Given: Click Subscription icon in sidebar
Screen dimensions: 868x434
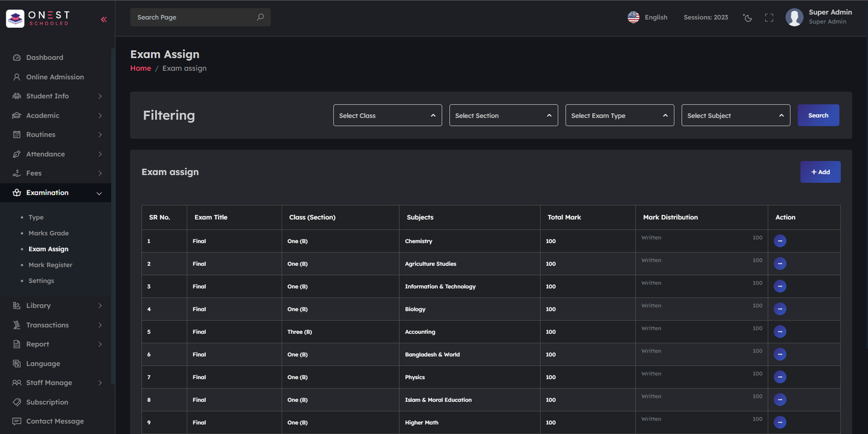Looking at the screenshot, I should 17,402.
